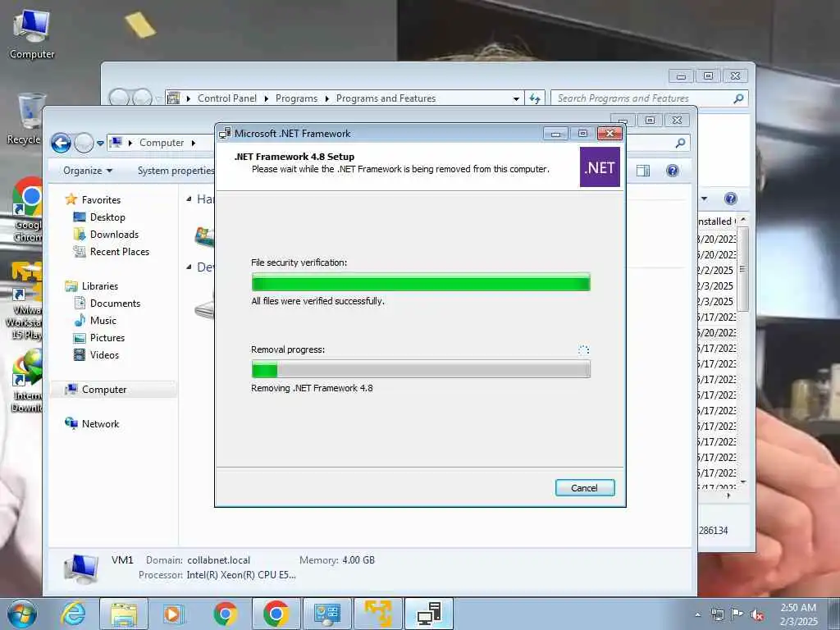The width and height of the screenshot is (840, 630).
Task: Click Programs and Features breadcrumb
Action: pyautogui.click(x=386, y=98)
